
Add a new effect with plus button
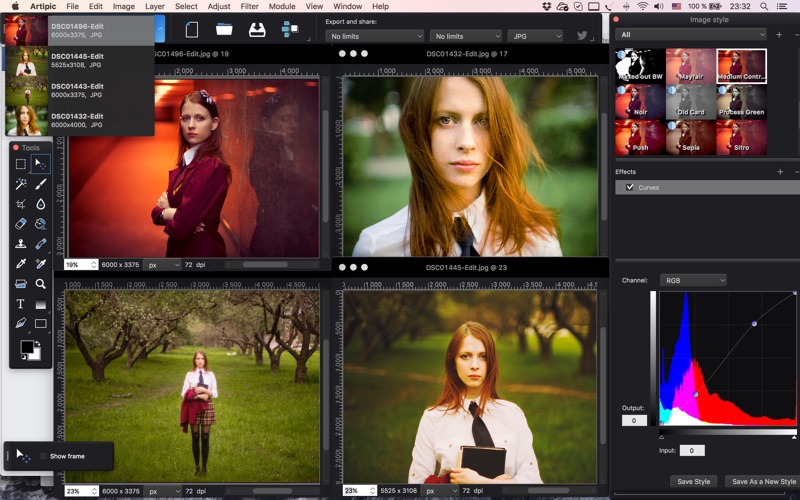(x=780, y=172)
